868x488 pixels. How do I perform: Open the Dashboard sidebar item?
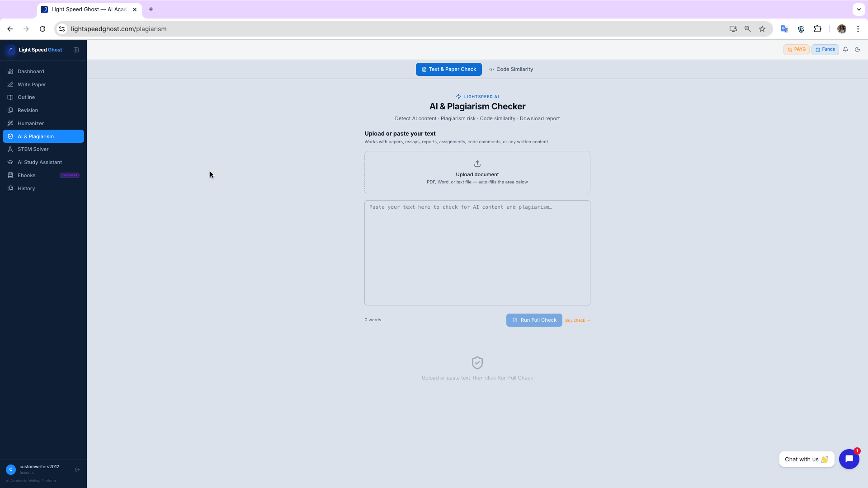[43, 71]
